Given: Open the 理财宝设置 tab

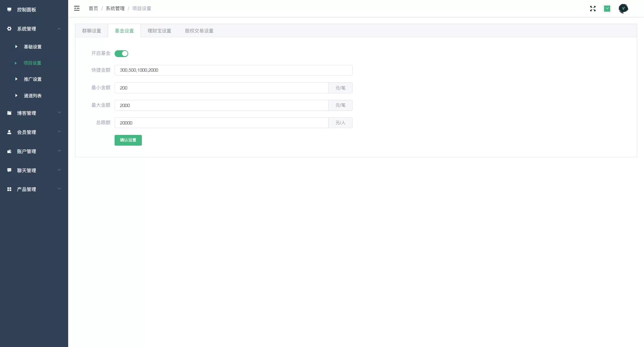Looking at the screenshot, I should 159,31.
